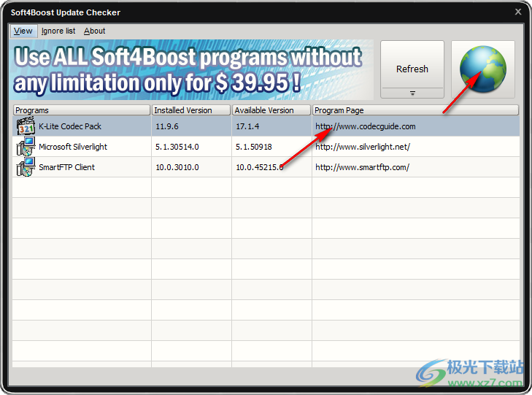Sort by Available Version column header

click(271, 110)
